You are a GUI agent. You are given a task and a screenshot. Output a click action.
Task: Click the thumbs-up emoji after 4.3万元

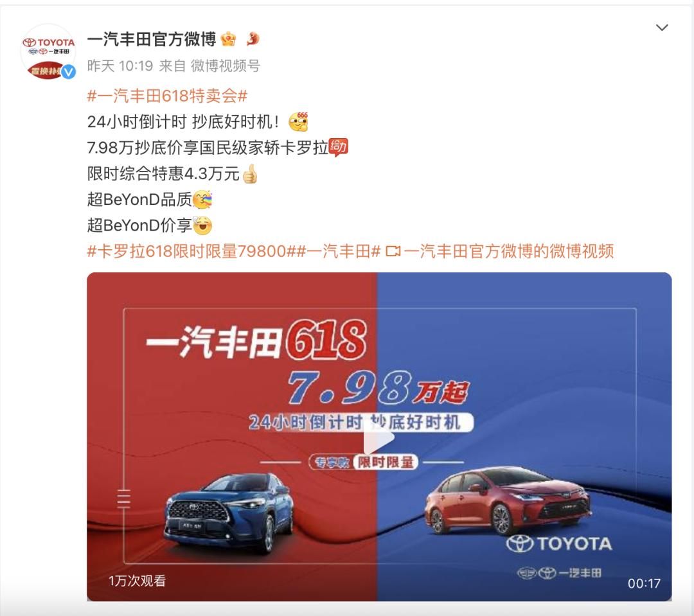[x=249, y=173]
